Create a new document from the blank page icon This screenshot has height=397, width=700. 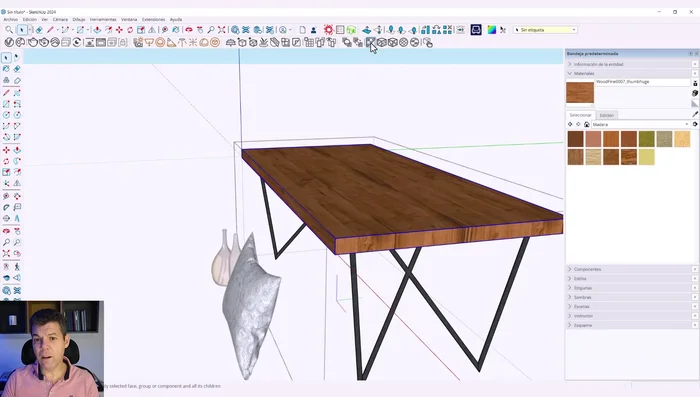(303, 30)
